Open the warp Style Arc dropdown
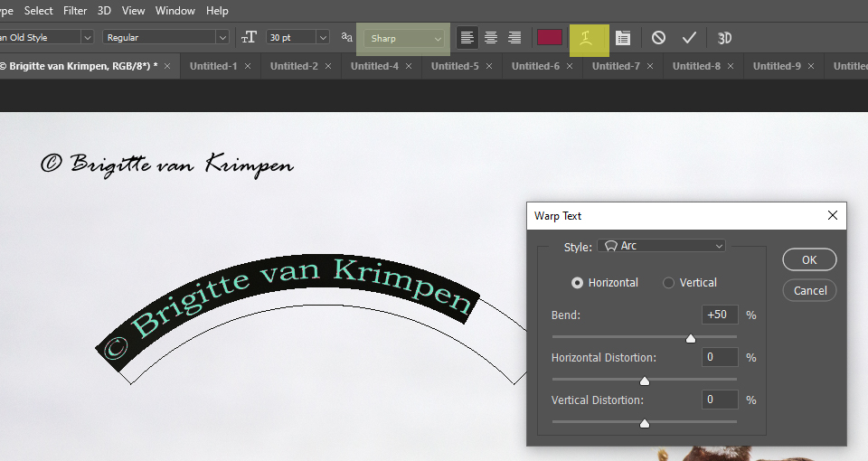This screenshot has width=868, height=461. (662, 246)
